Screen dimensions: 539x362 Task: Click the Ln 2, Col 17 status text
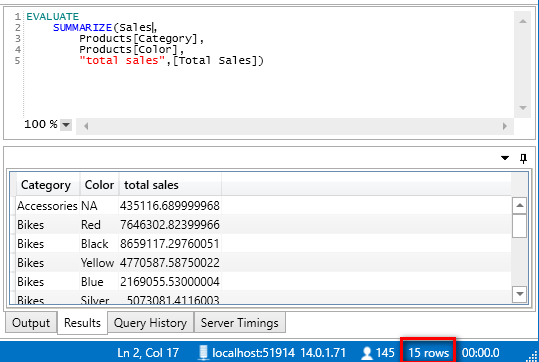[x=148, y=353]
